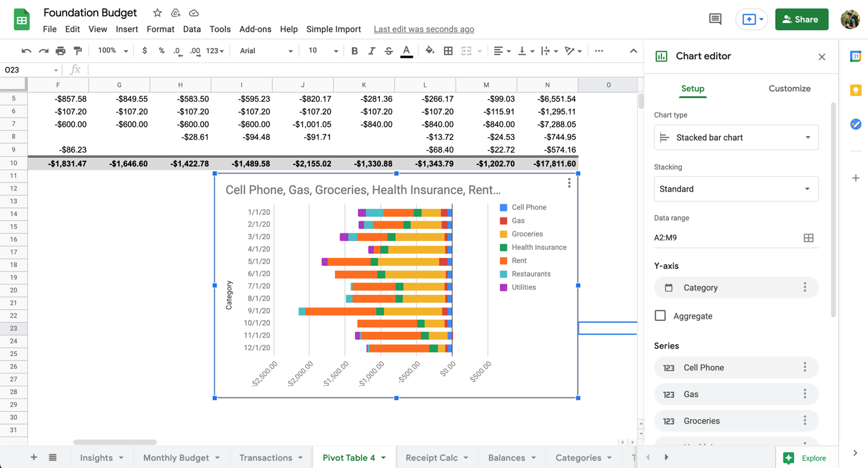Viewport: 868px width, 468px height.
Task: Open the zoom 100% dropdown
Action: point(112,50)
